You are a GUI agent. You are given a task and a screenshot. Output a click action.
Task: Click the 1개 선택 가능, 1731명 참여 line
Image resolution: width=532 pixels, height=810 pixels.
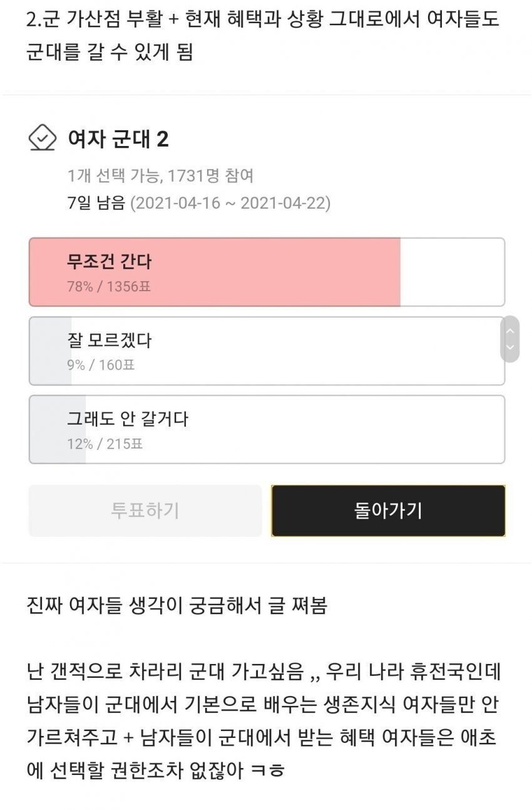[x=160, y=176]
